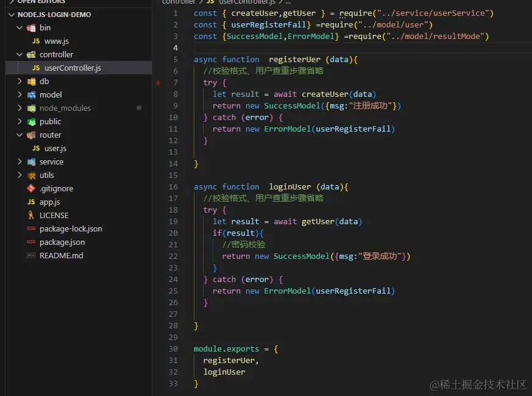Click createUser call on line 8
This screenshot has width=532, height=396.
325,94
